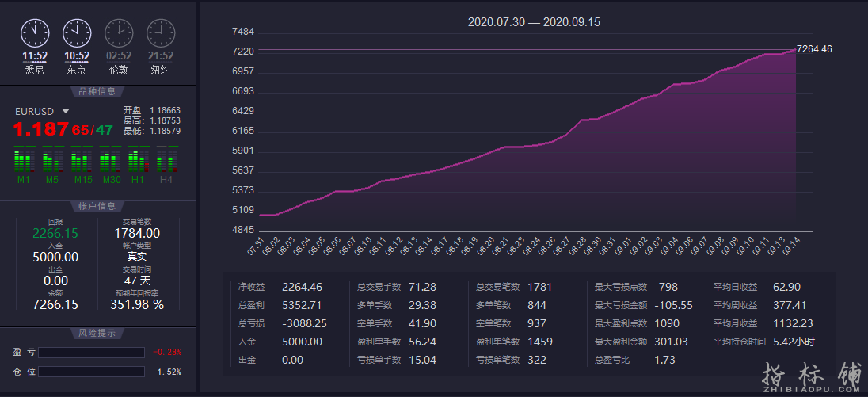This screenshot has height=397, width=868.
Task: Click the 7264.46 chart end value label
Action: point(814,49)
